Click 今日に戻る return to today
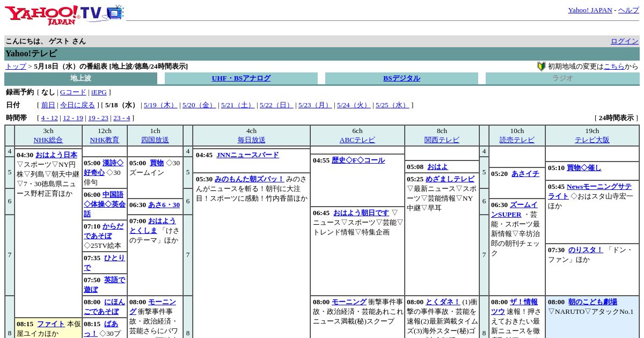Viewport: 644px width, 338px height. [77, 105]
